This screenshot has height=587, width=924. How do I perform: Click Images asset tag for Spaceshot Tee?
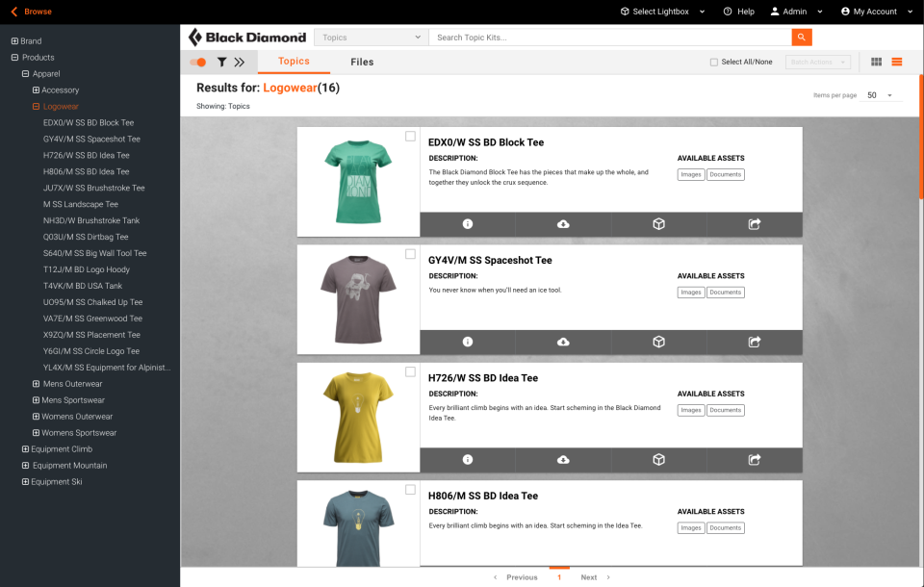[691, 293]
